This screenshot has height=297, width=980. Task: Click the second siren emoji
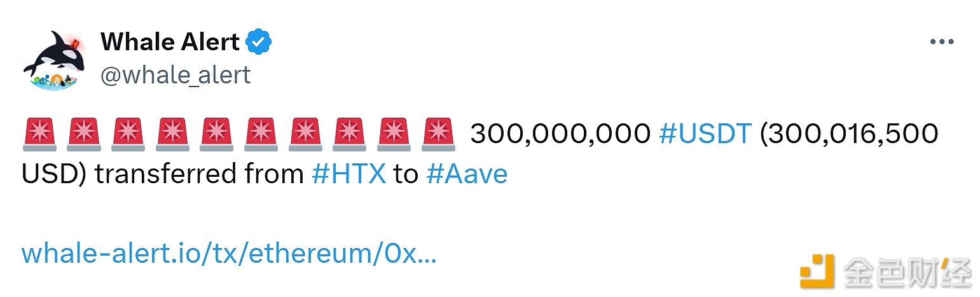pyautogui.click(x=84, y=135)
